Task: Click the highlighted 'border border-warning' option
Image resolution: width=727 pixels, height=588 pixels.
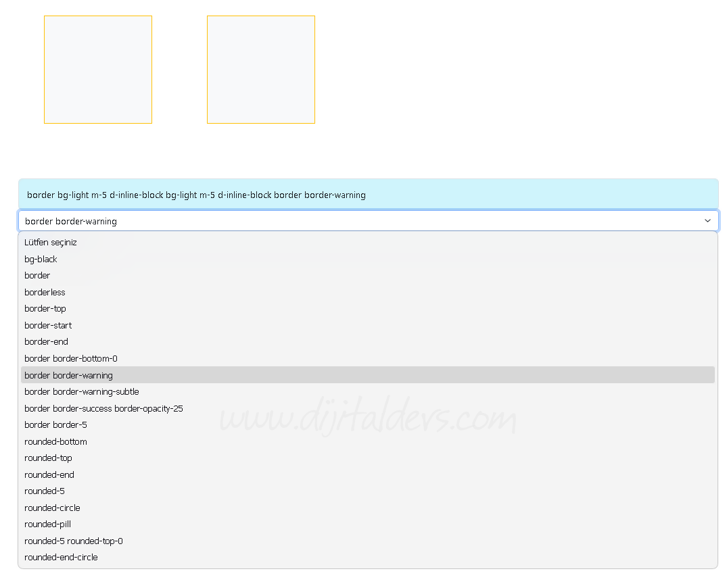Action: coord(69,375)
